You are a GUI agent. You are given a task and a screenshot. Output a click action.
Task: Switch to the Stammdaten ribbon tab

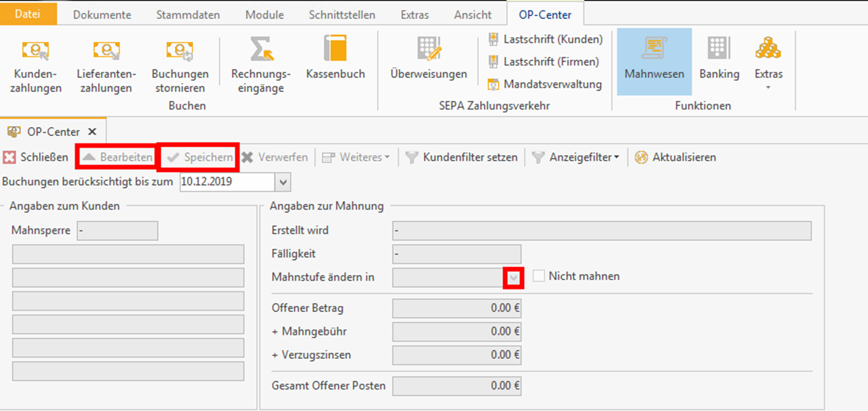pos(188,15)
